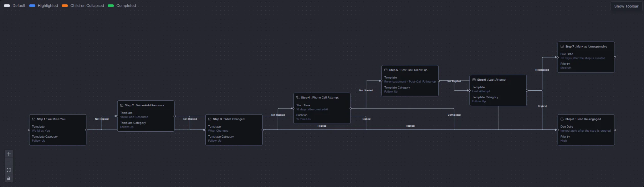Select the Step 3 What Changed title
644x187 pixels.
click(229, 119)
